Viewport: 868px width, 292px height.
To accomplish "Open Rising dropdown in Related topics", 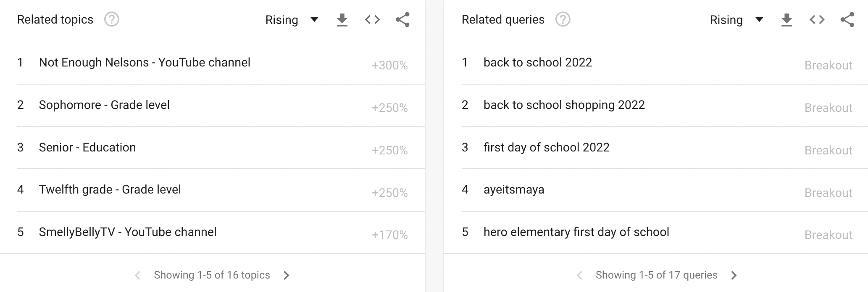I will point(292,20).
